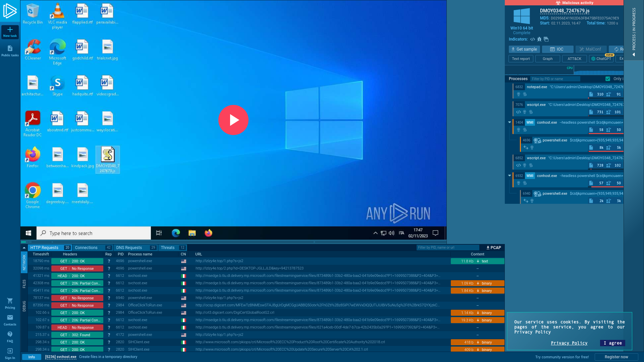Select the ChatGPT analysis icon
The height and width of the screenshot is (362, 644).
tap(593, 59)
